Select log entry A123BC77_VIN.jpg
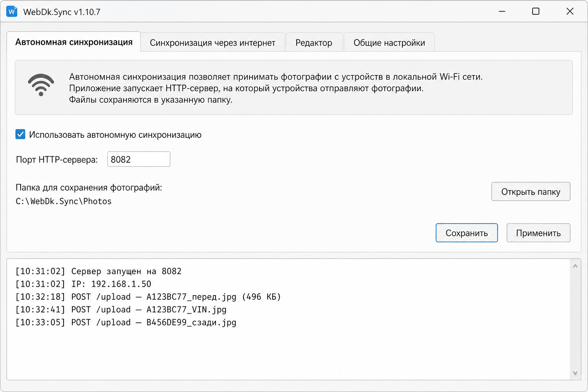This screenshot has width=588, height=392. point(121,310)
